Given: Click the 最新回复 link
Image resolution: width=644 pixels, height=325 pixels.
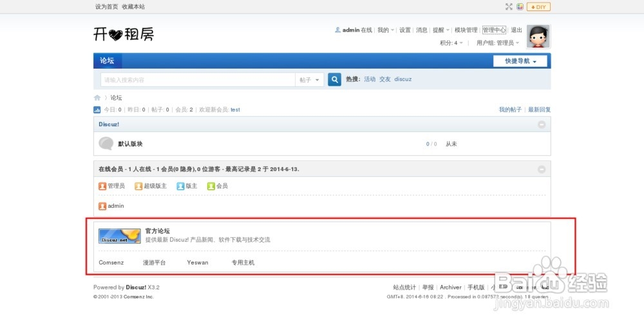Looking at the screenshot, I should pos(539,109).
